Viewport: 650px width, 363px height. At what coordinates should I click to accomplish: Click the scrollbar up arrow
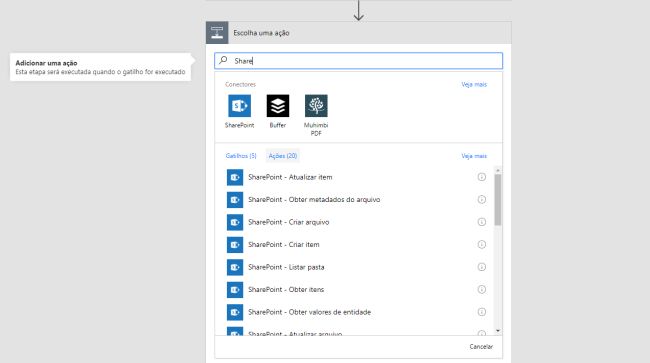[498, 170]
